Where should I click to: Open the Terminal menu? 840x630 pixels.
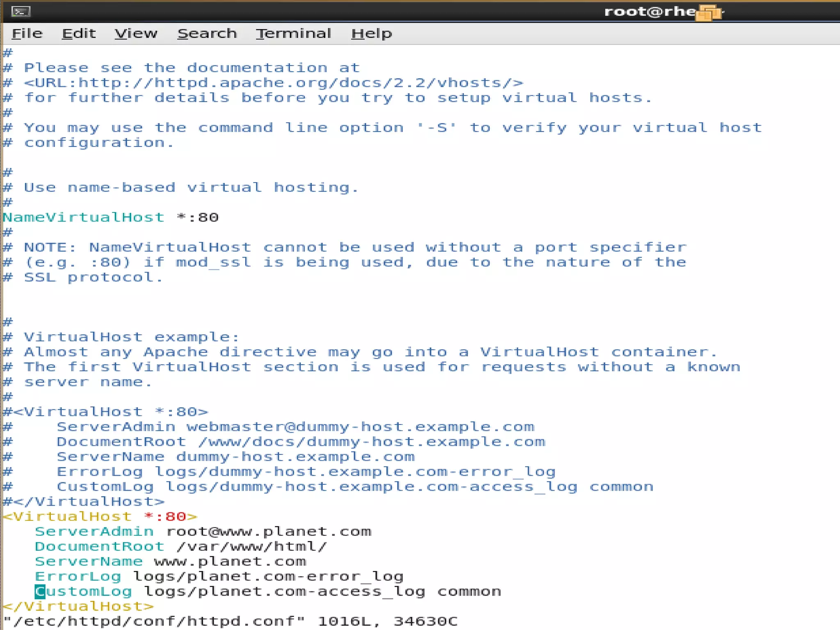click(x=293, y=34)
